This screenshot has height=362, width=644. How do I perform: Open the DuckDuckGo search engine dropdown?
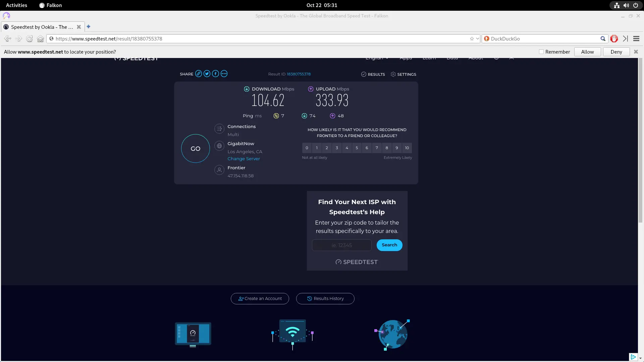coord(487,39)
